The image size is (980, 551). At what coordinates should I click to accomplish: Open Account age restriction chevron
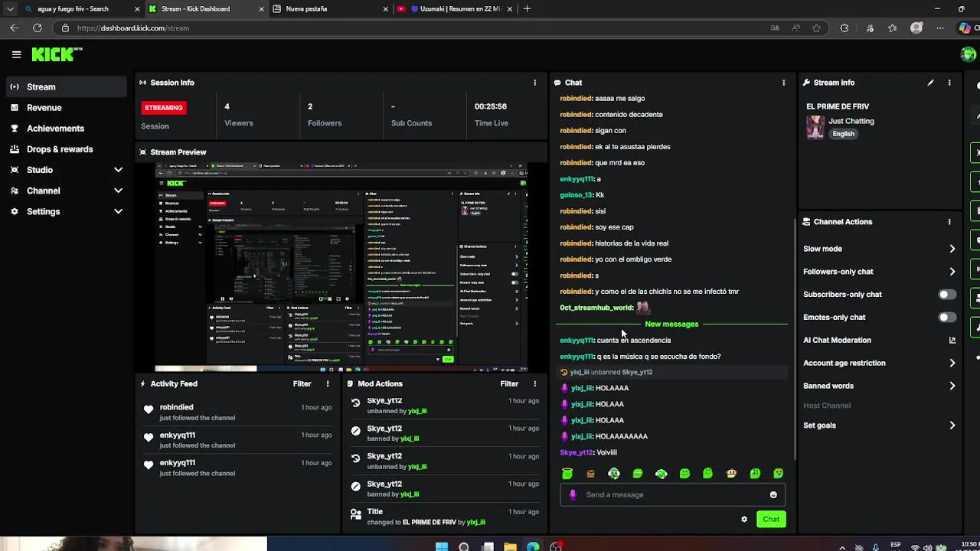[x=952, y=364]
